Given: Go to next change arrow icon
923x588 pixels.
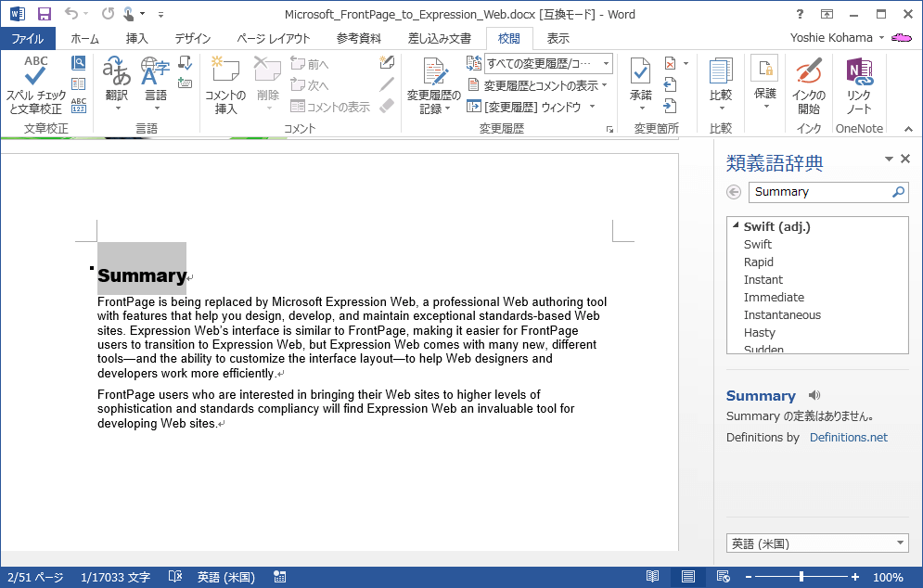Looking at the screenshot, I should (670, 106).
